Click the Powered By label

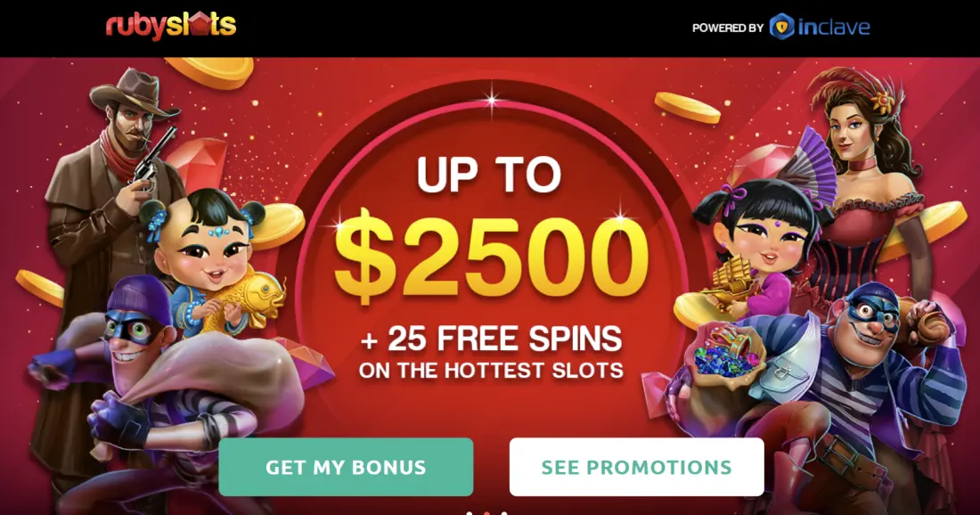pos(728,29)
